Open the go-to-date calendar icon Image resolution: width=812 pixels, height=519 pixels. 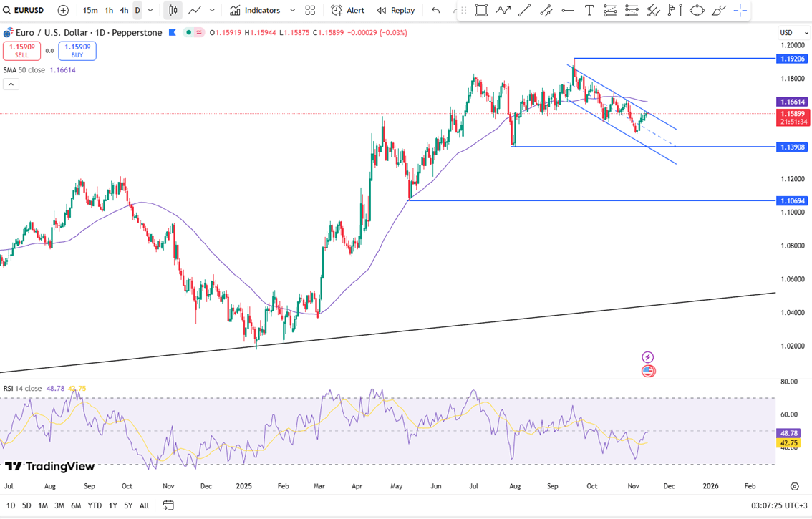point(168,505)
